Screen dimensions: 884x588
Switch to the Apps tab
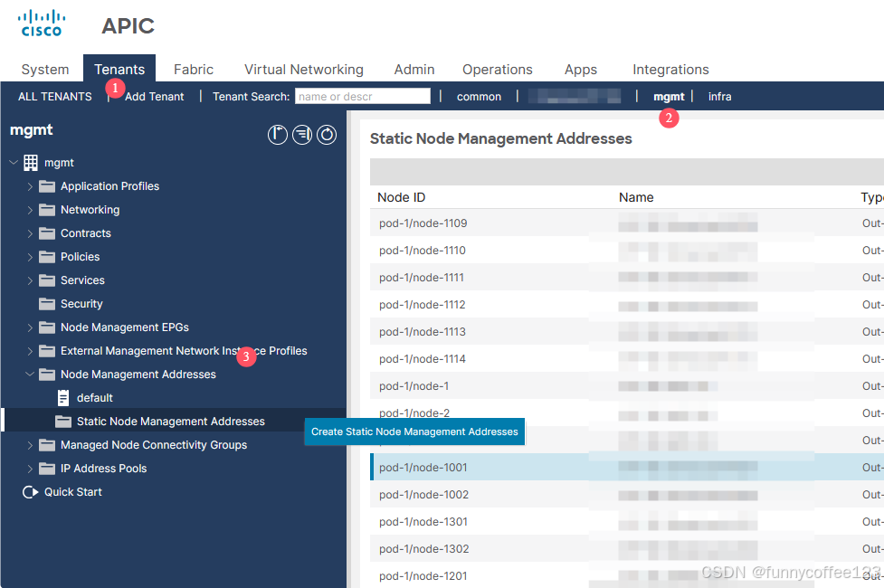pyautogui.click(x=581, y=70)
